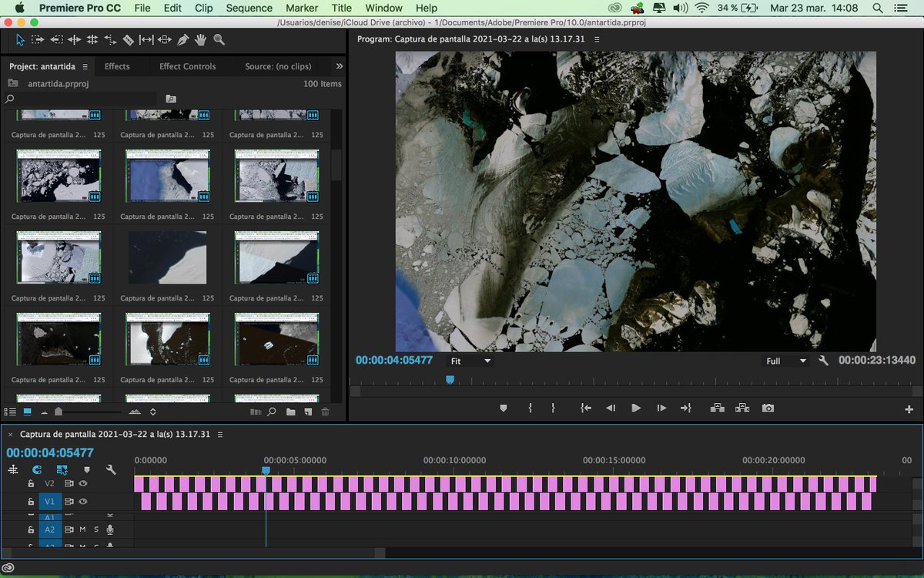Toggle V1 track targeting
The height and width of the screenshot is (578, 924).
coord(49,501)
